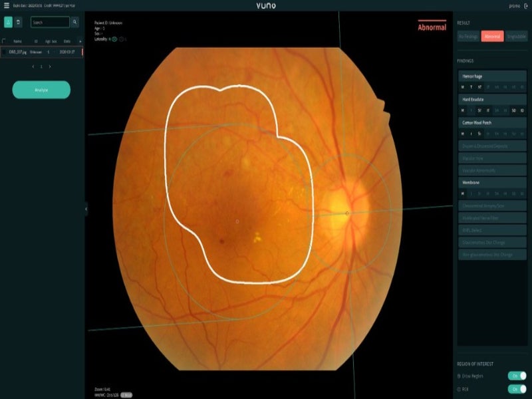Click the Search input field

50,22
